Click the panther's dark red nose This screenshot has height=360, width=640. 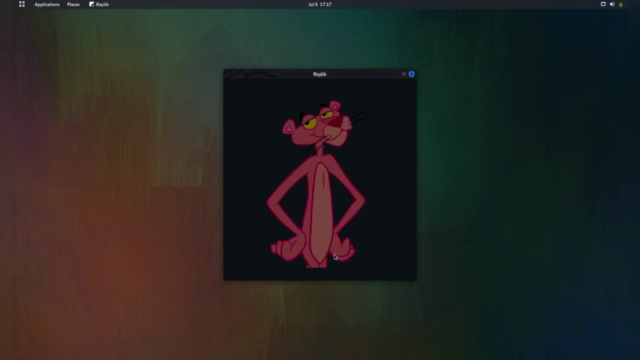336,122
